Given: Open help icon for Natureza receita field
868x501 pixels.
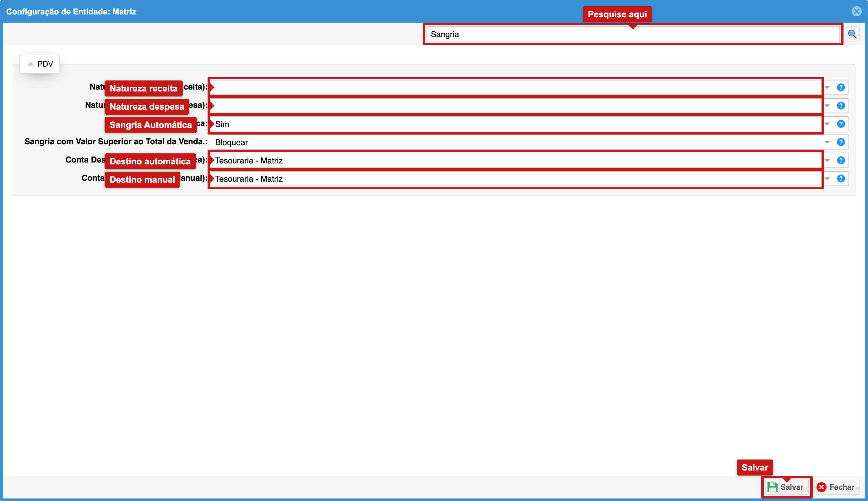Looking at the screenshot, I should pyautogui.click(x=841, y=87).
